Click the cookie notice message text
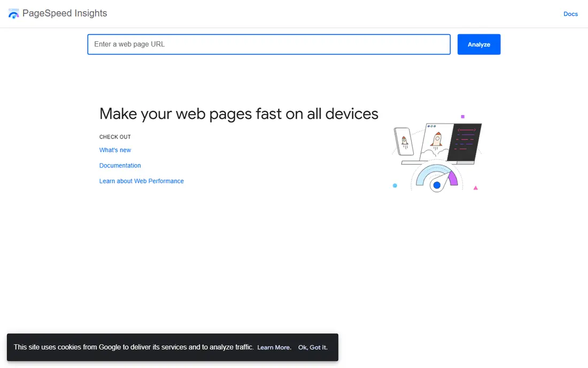The height and width of the screenshot is (368, 588). point(134,347)
